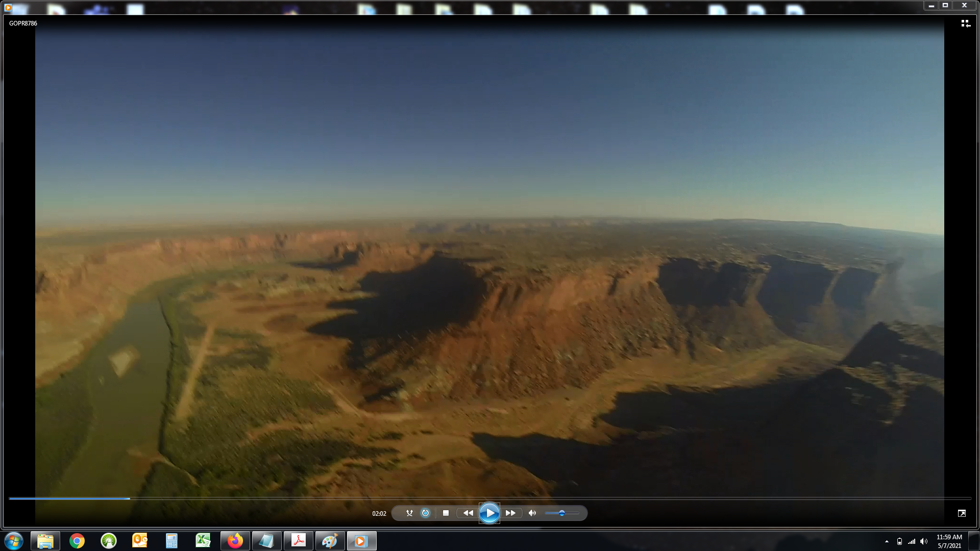Close the Media Player window

(964, 5)
